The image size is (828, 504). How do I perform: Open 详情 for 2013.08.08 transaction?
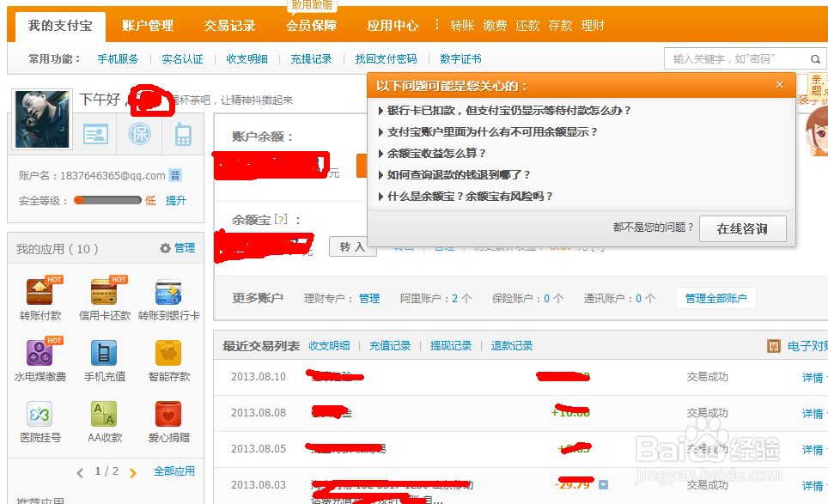(x=813, y=413)
